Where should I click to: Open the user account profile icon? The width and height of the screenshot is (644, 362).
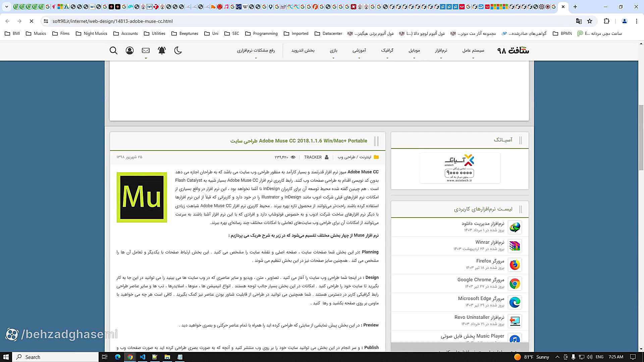129,51
